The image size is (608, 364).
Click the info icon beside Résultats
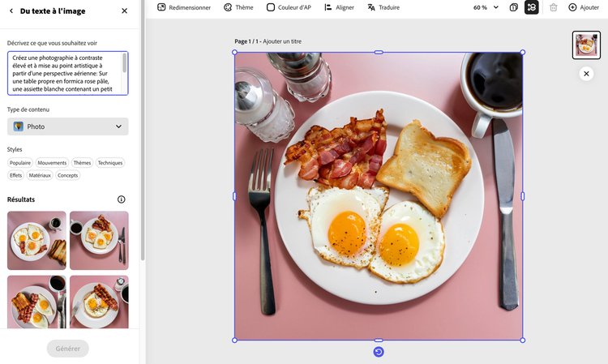(122, 199)
